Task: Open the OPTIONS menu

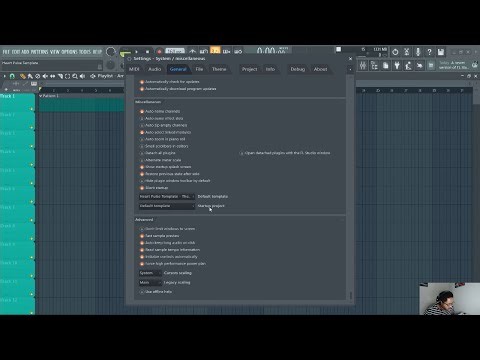Action: point(70,52)
